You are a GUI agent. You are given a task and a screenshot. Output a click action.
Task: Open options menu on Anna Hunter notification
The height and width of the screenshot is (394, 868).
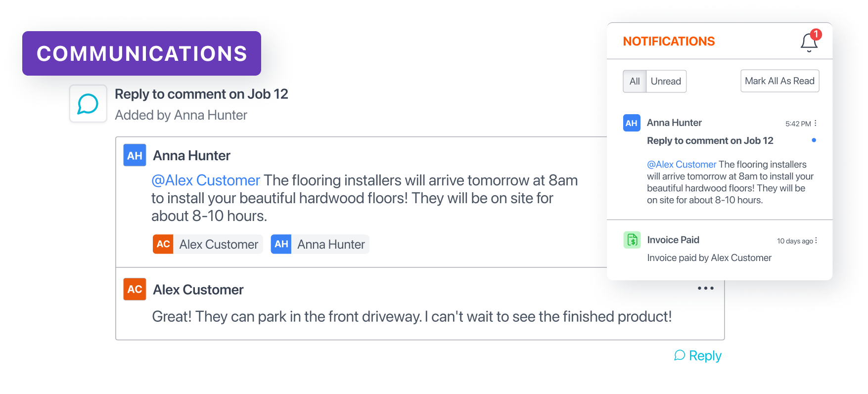tap(816, 123)
